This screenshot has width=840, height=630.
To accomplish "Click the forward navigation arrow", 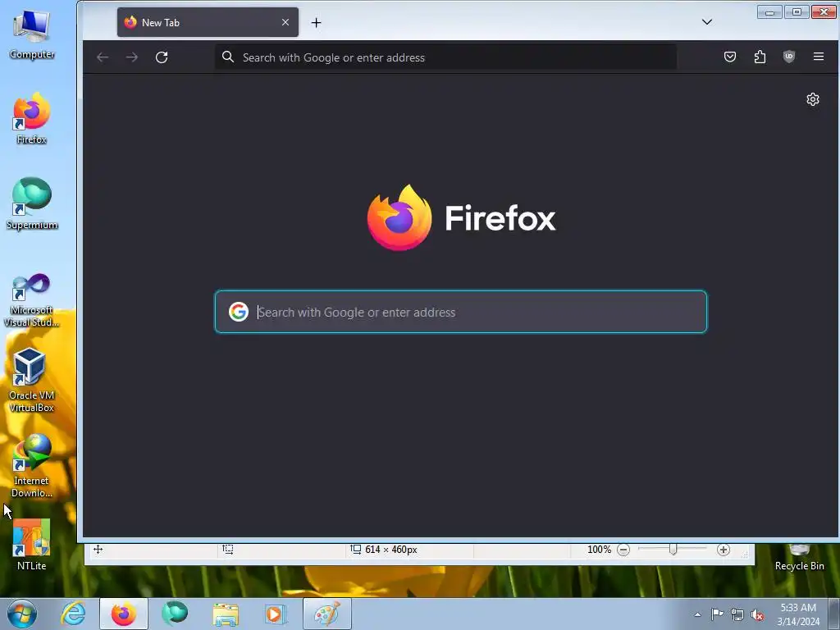I will click(x=132, y=57).
